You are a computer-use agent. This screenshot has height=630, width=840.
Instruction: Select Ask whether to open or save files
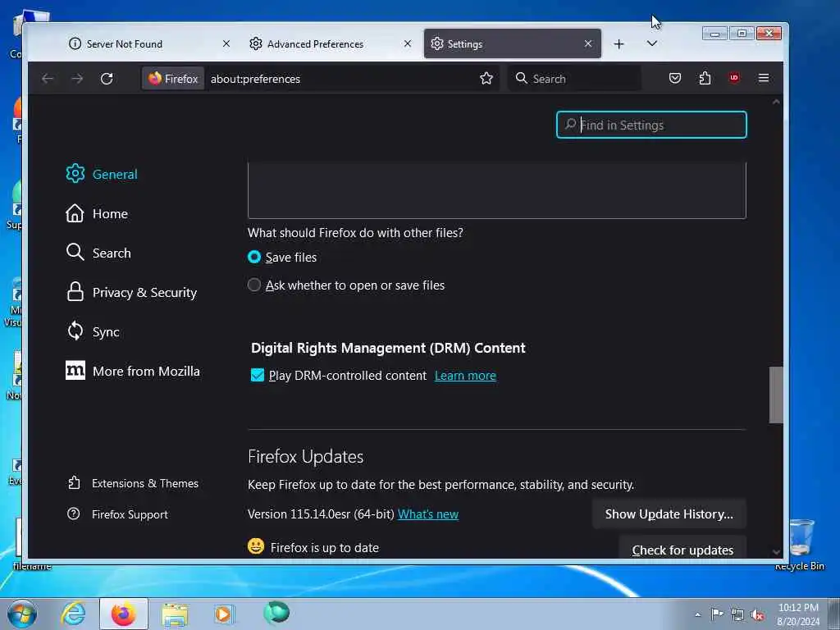click(x=254, y=285)
